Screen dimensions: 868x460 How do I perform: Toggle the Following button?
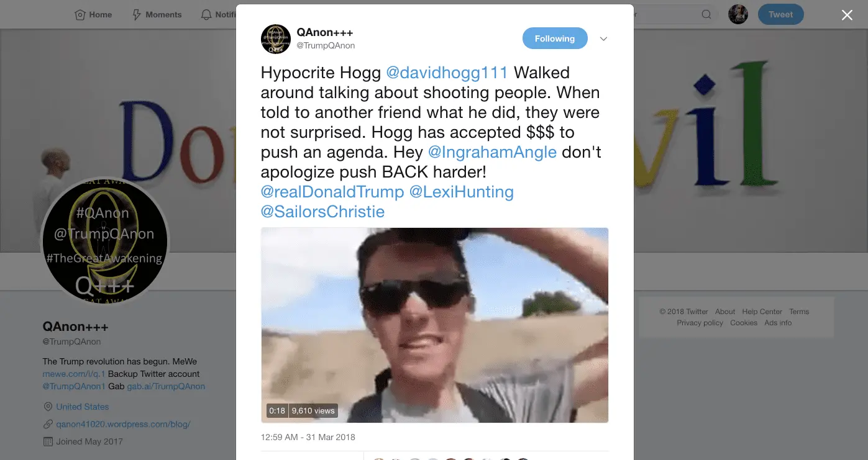click(x=554, y=38)
